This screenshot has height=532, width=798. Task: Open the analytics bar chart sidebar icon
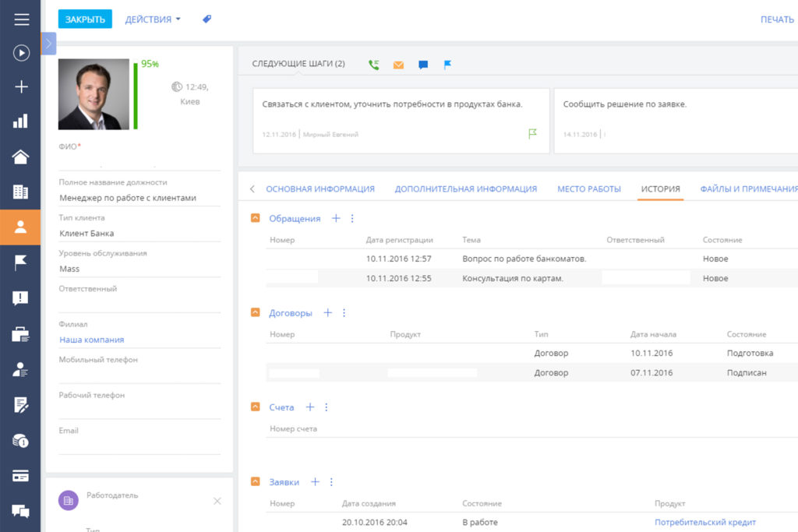[20, 122]
